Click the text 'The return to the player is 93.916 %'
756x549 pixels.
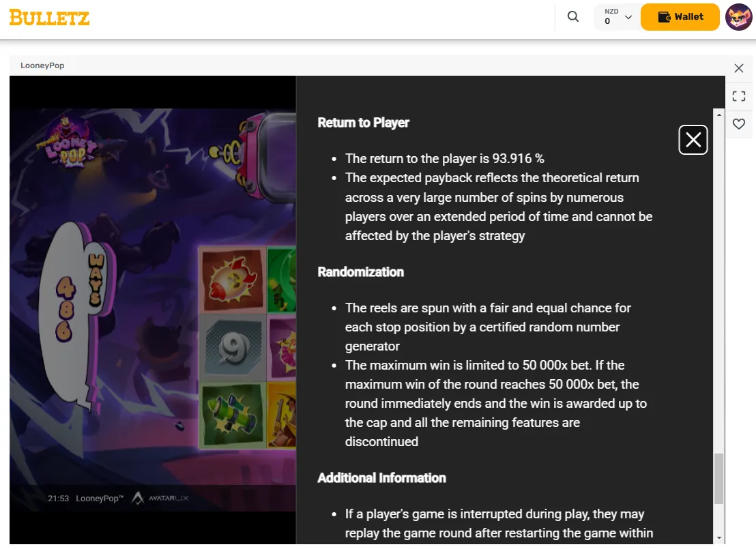click(x=445, y=159)
